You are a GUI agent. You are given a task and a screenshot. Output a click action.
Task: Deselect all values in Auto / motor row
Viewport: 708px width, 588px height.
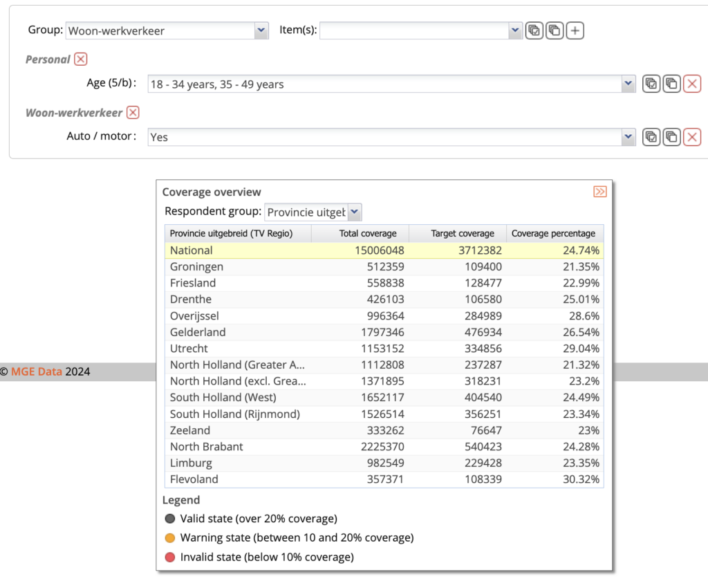click(671, 137)
